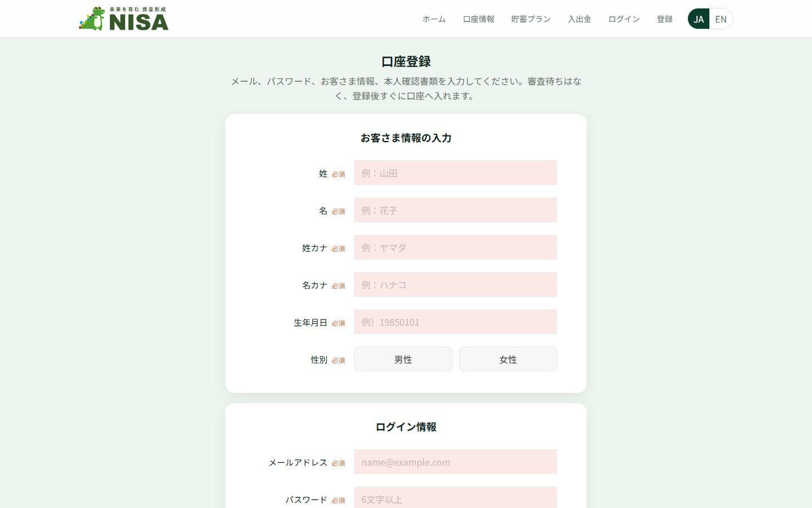The image size is (812, 508).
Task: Click the 姓カナ text field
Action: coord(456,247)
